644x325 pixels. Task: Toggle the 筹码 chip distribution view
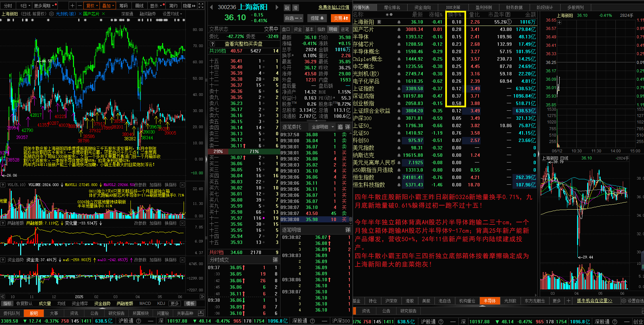tap(123, 6)
